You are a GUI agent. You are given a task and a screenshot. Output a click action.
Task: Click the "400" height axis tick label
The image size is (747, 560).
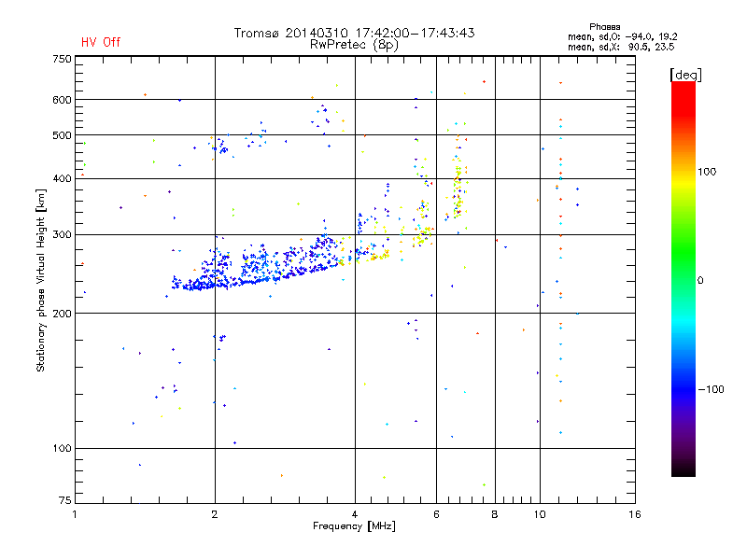point(62,178)
